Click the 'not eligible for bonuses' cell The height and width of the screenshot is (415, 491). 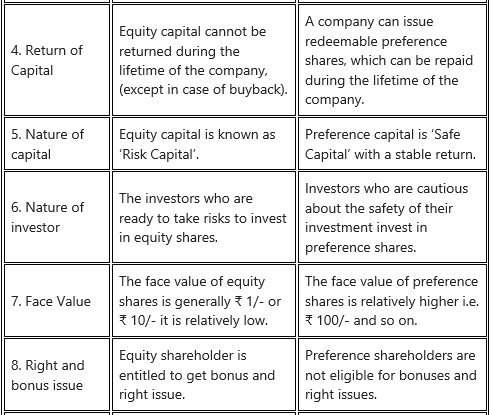click(392, 375)
